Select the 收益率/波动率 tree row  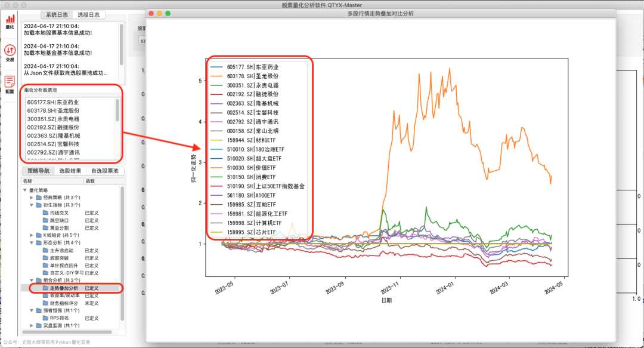tap(70, 295)
